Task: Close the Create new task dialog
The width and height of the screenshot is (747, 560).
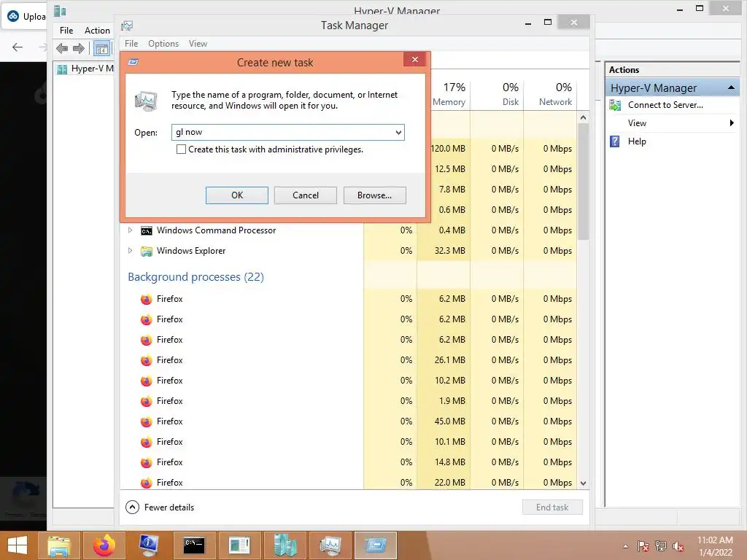Action: point(415,60)
